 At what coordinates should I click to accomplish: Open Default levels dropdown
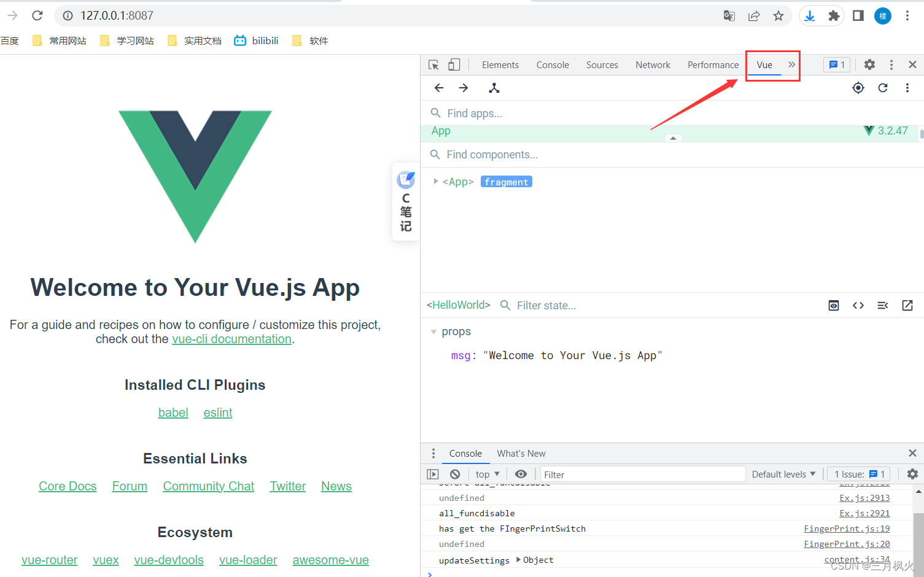pyautogui.click(x=783, y=474)
